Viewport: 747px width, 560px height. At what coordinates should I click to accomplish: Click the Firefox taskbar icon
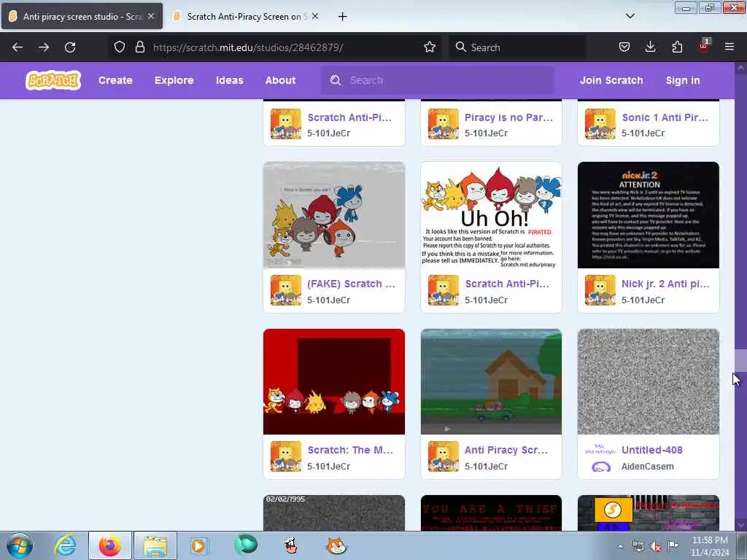click(109, 545)
